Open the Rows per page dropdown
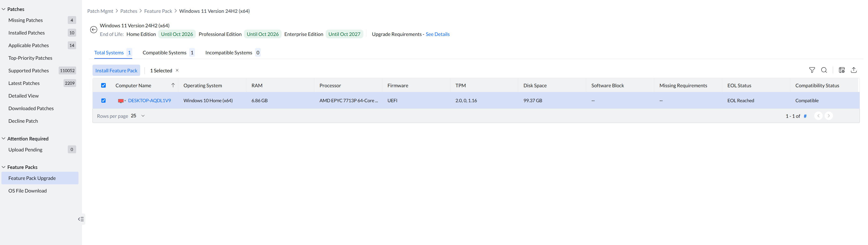The height and width of the screenshot is (245, 868). pos(138,116)
